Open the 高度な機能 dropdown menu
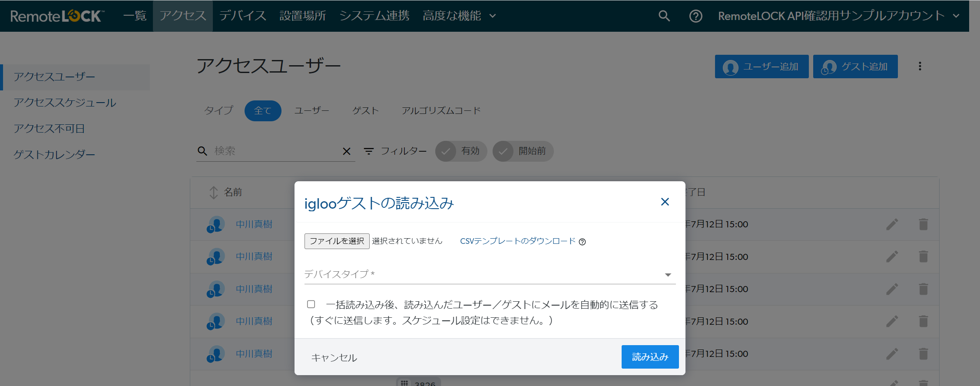Screen dimensions: 980x386 pos(459,16)
